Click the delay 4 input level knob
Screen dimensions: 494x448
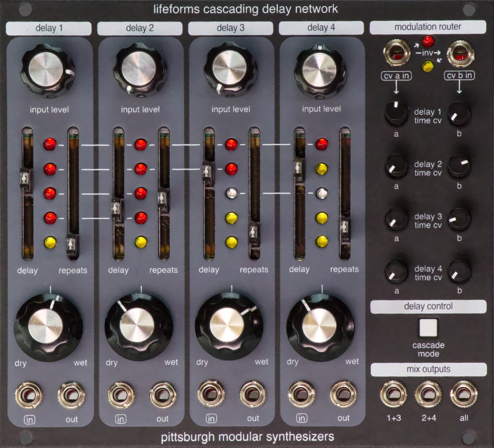point(320,71)
